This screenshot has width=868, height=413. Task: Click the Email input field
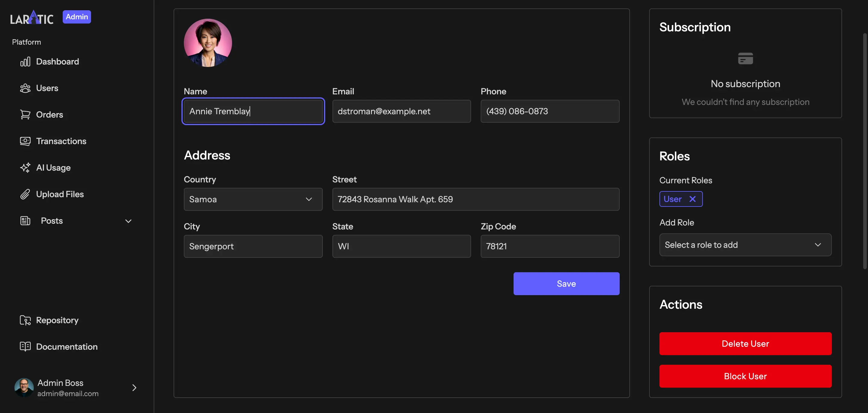(401, 111)
